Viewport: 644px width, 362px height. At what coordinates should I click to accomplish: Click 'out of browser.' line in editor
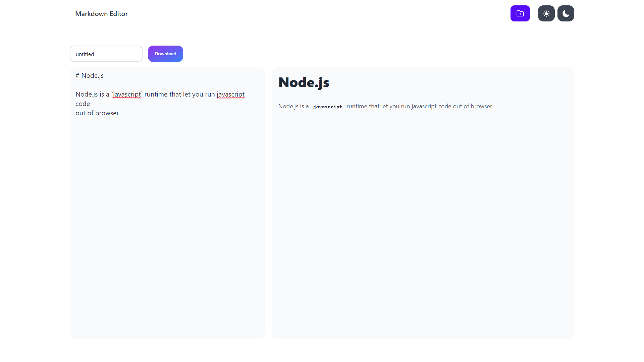[98, 113]
